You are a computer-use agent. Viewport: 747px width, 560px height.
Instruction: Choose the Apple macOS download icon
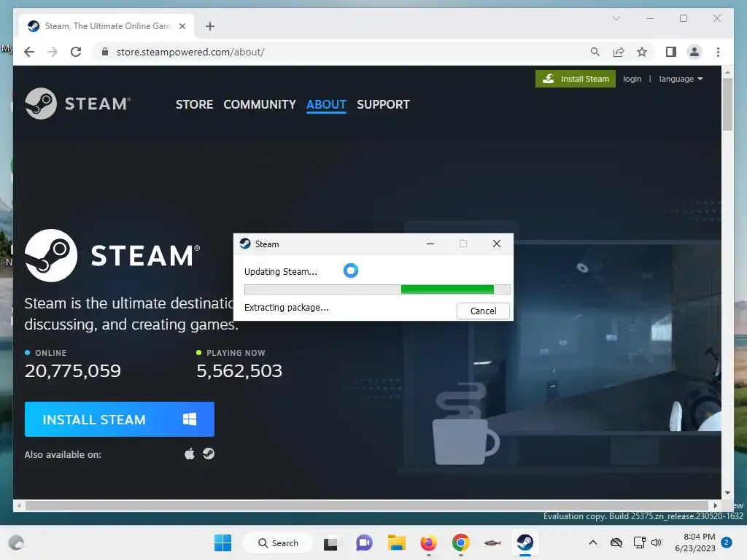pos(190,454)
